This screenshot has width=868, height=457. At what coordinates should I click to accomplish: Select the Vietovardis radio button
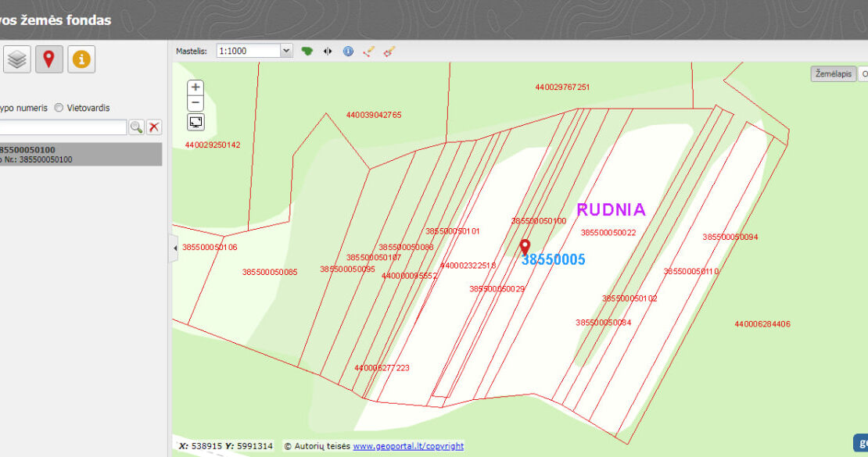click(x=59, y=108)
